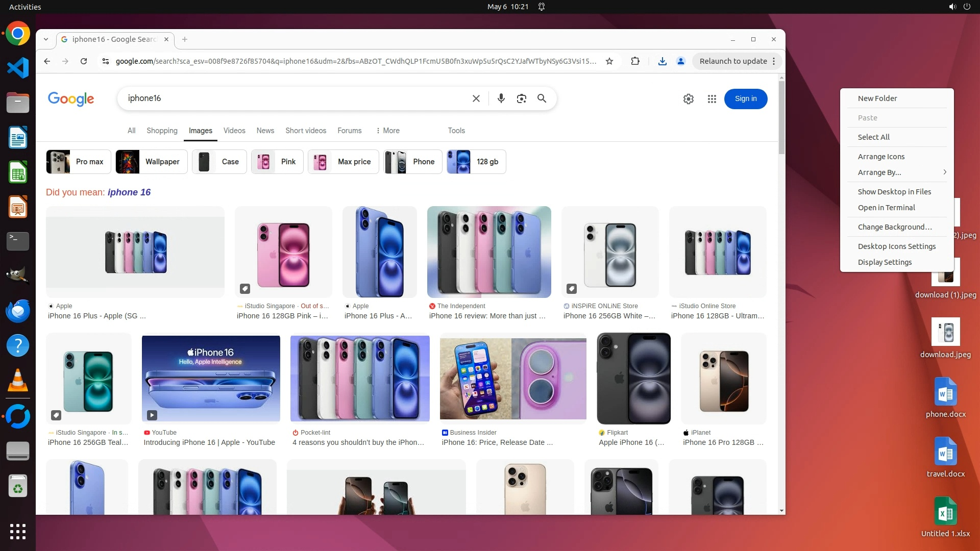This screenshot has width=980, height=551.
Task: Select the Pink filter chip
Action: pyautogui.click(x=277, y=162)
